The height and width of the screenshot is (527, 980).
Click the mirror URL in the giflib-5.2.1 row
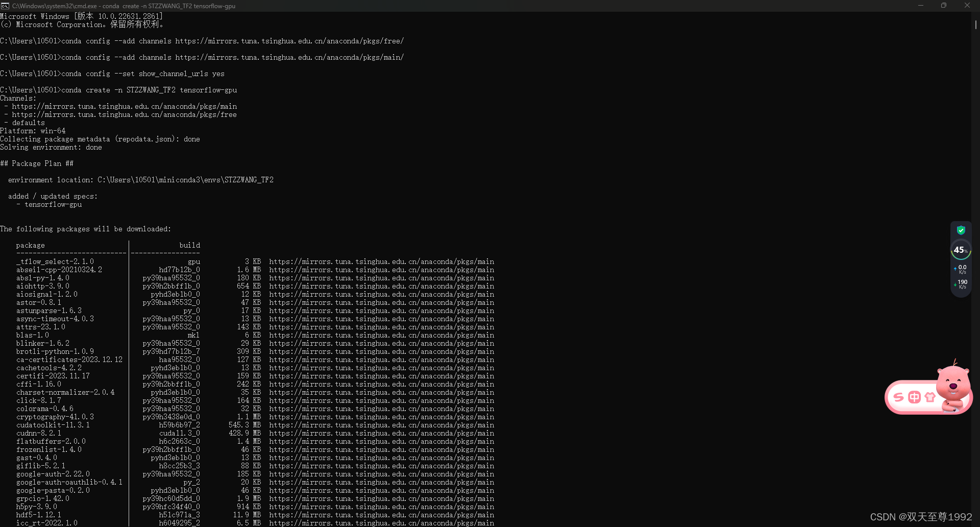click(x=382, y=466)
